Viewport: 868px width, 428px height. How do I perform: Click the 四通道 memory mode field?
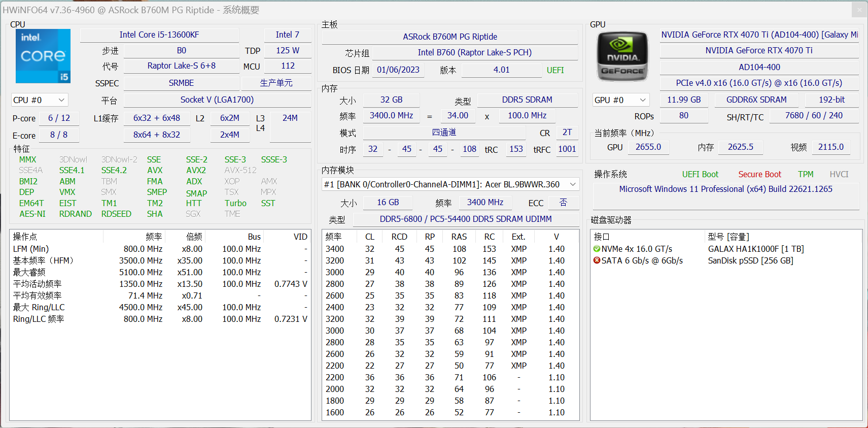[444, 132]
